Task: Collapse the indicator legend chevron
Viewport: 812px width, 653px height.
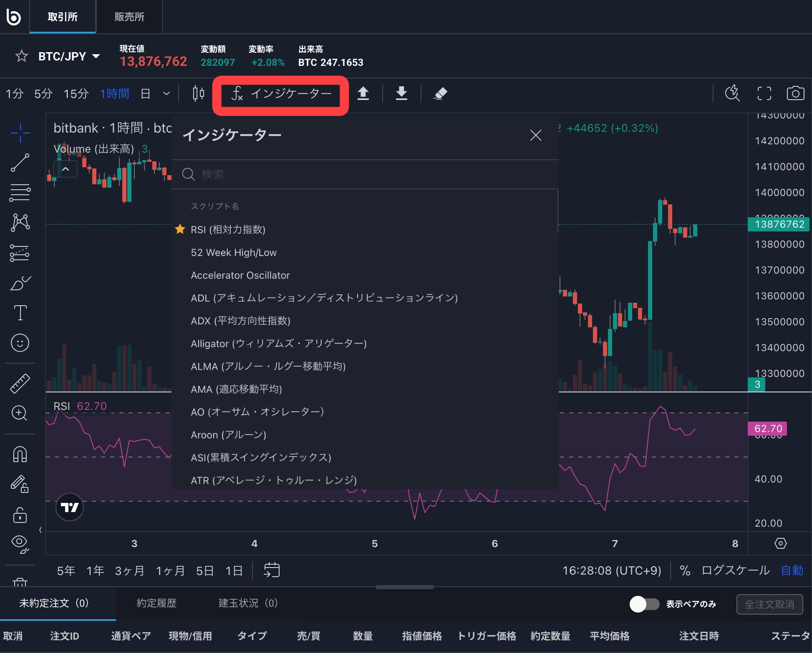Action: tap(66, 169)
